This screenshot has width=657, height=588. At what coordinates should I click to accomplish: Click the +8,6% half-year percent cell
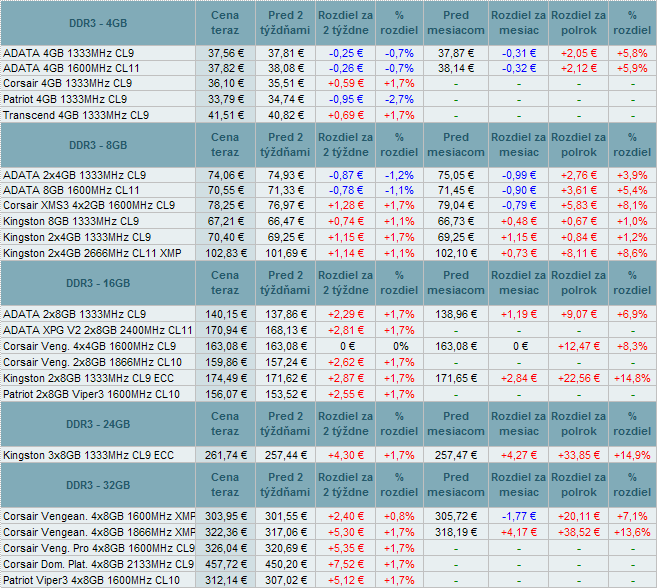[632, 253]
